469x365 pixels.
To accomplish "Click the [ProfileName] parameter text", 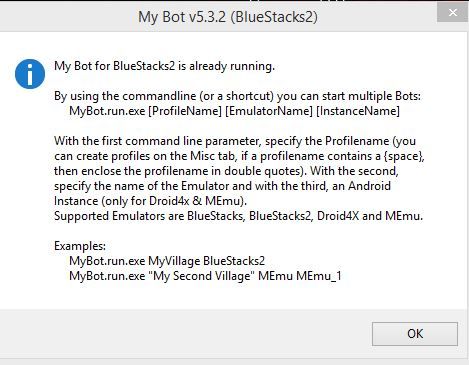I will coord(185,111).
